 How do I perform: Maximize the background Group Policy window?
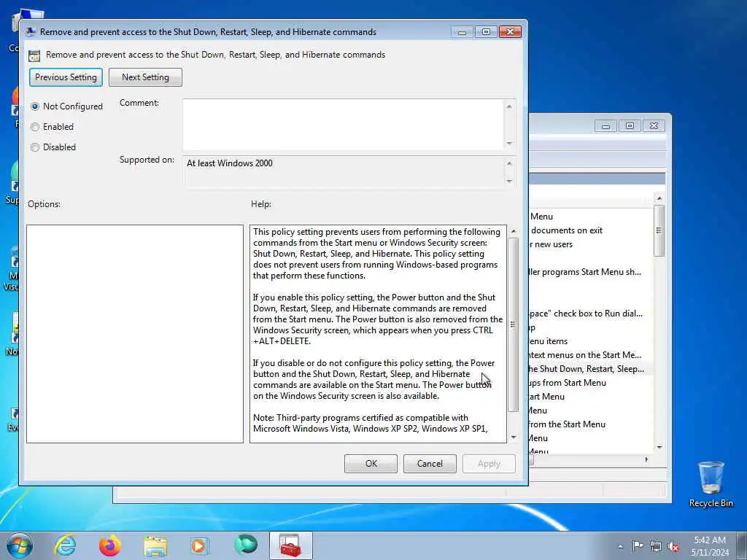(630, 126)
